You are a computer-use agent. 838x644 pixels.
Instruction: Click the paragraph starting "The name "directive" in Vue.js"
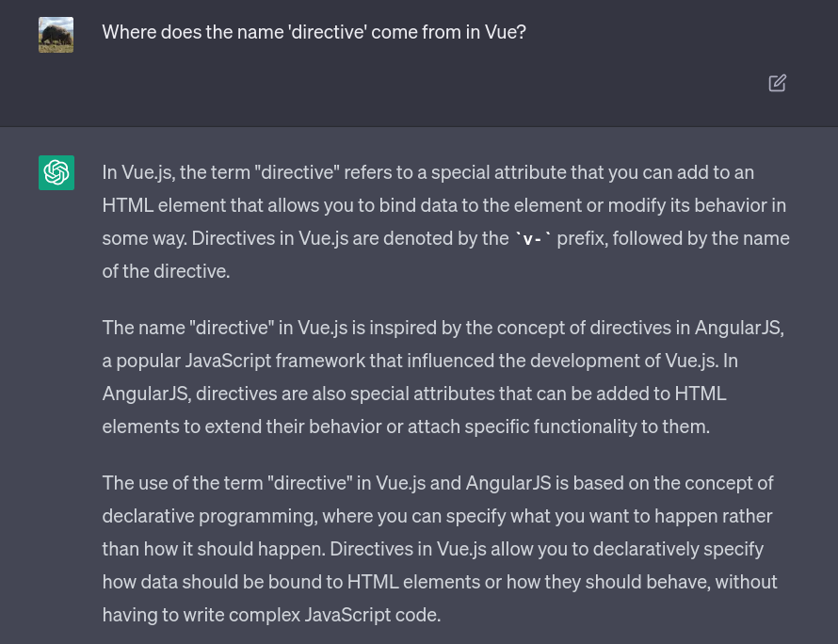[x=443, y=377]
